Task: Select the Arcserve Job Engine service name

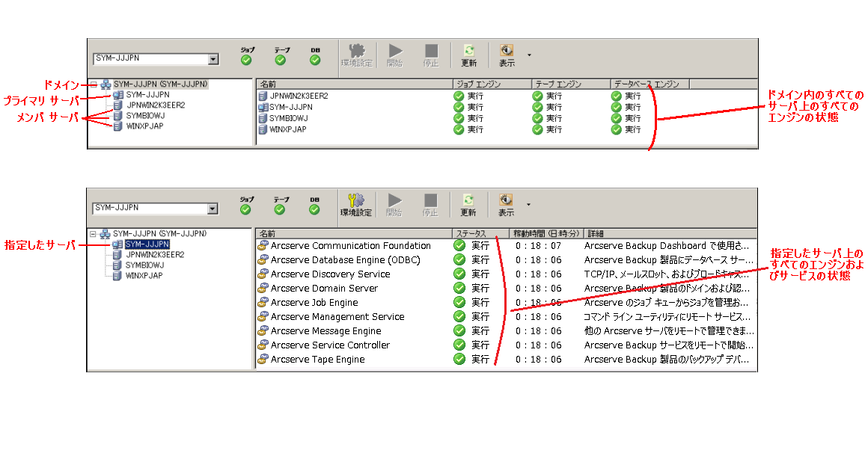Action: click(x=314, y=303)
